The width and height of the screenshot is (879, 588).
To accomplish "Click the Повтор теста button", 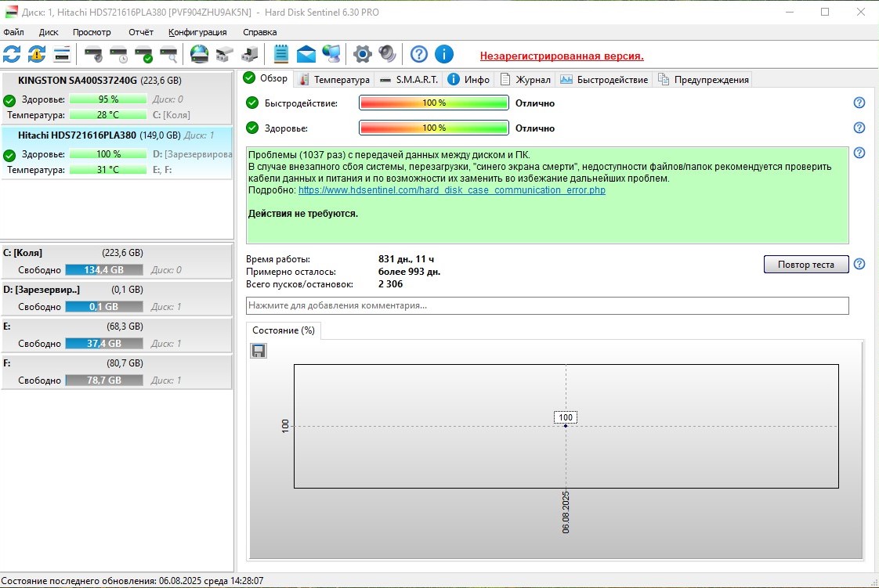I will (806, 265).
